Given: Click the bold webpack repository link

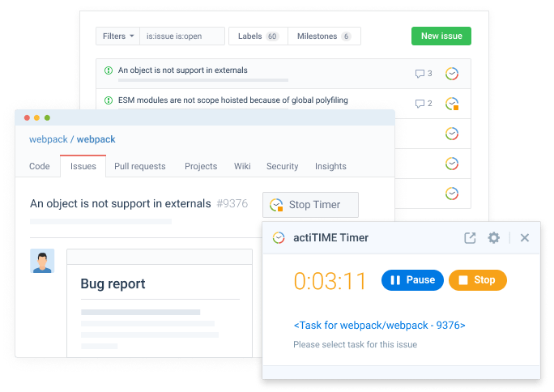Looking at the screenshot, I should click(96, 139).
